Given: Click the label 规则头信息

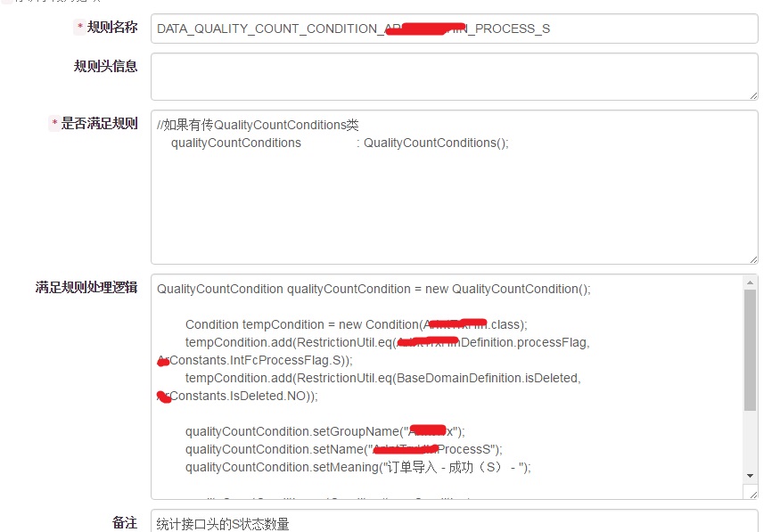Looking at the screenshot, I should click(105, 66).
